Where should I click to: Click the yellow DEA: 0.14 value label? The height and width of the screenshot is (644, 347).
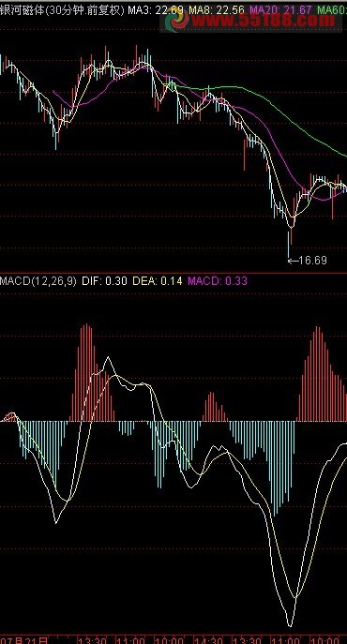click(157, 281)
